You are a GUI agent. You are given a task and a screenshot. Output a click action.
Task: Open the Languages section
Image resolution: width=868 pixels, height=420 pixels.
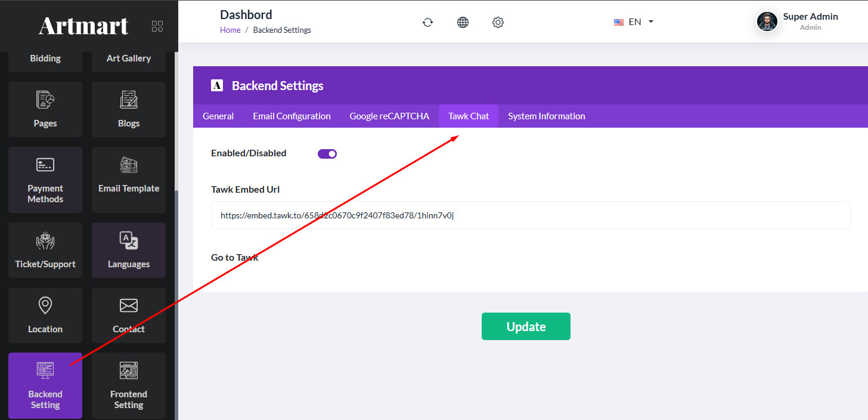[129, 250]
